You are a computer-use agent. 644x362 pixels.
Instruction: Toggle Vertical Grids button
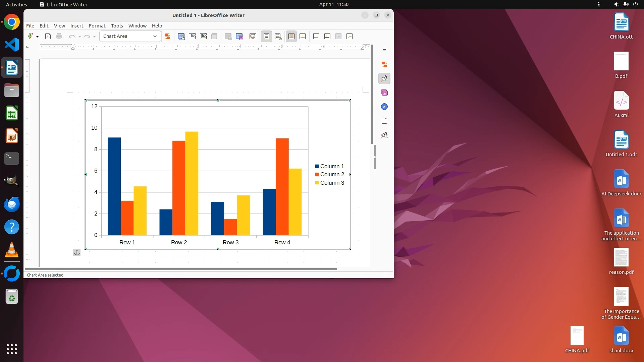pos(303,36)
